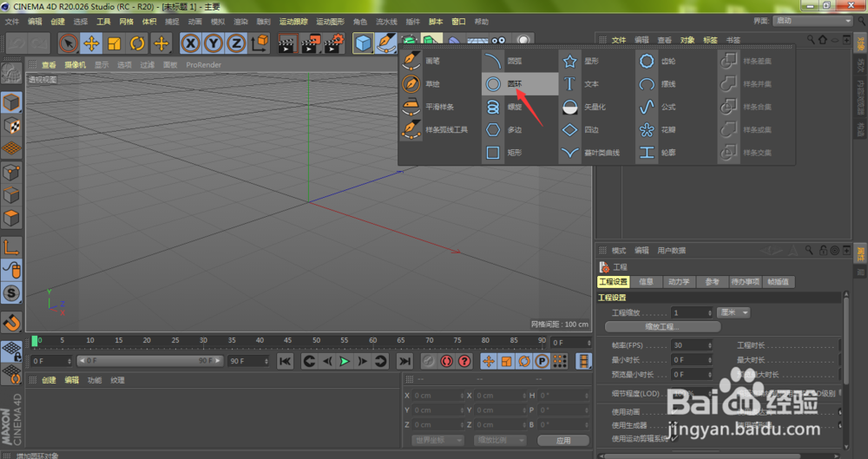Toggle 使用运动剪辑系统 checkbox
Viewport: 868px width, 459px height.
coord(674,439)
